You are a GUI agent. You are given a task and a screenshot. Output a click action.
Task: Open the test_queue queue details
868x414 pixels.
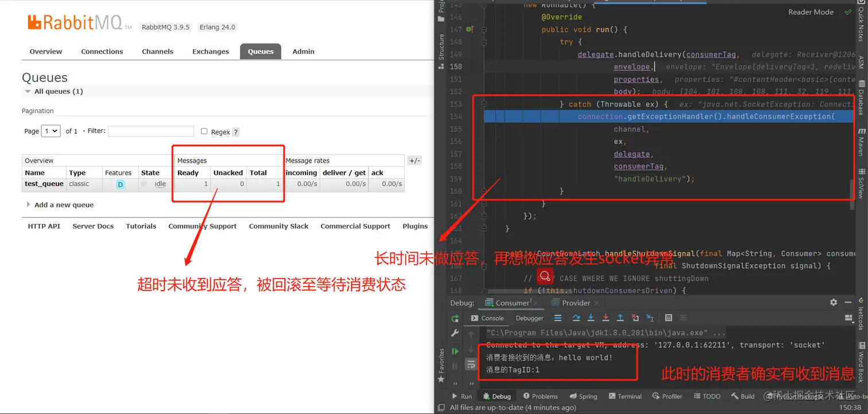click(44, 184)
